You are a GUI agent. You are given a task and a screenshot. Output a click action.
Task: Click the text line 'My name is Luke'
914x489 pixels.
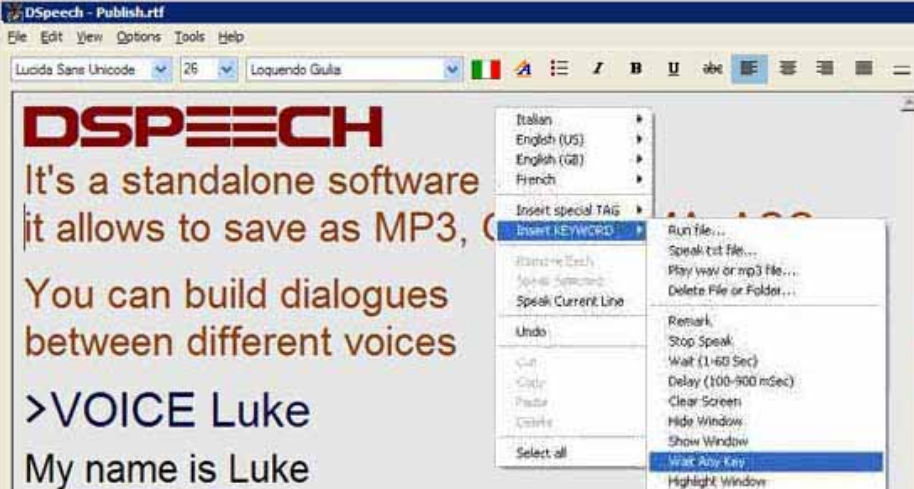point(165,468)
